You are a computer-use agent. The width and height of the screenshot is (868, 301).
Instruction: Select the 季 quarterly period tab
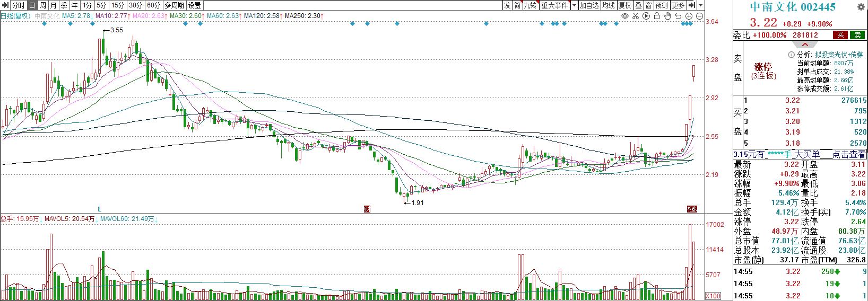click(64, 5)
